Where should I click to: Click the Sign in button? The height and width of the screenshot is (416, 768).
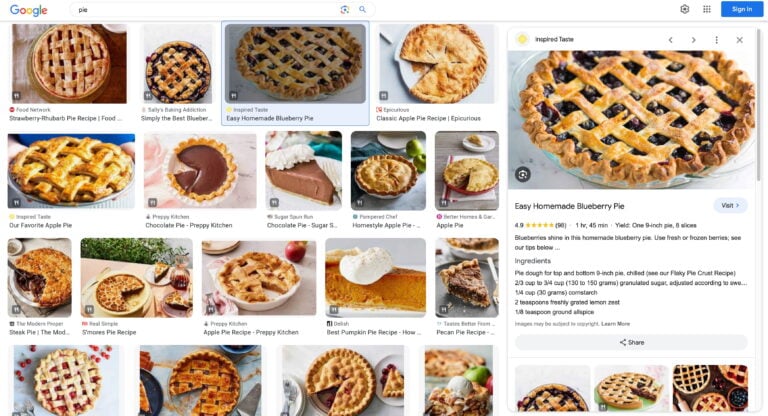742,9
